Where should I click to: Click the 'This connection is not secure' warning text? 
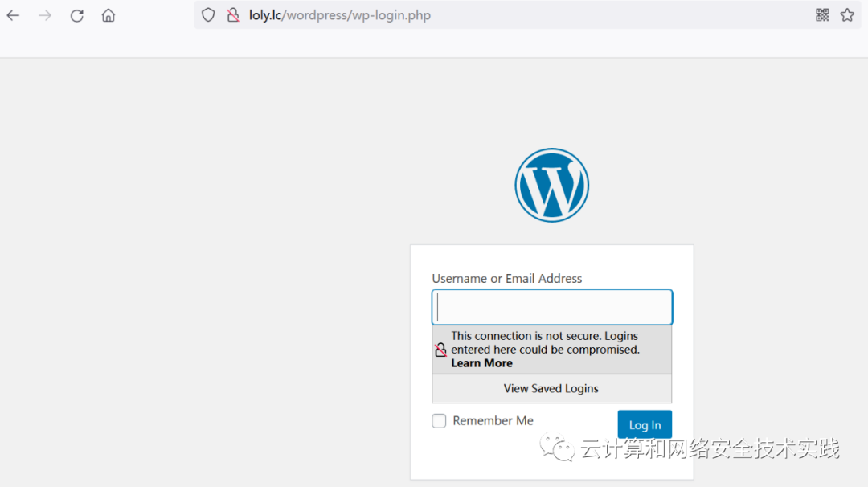[545, 342]
